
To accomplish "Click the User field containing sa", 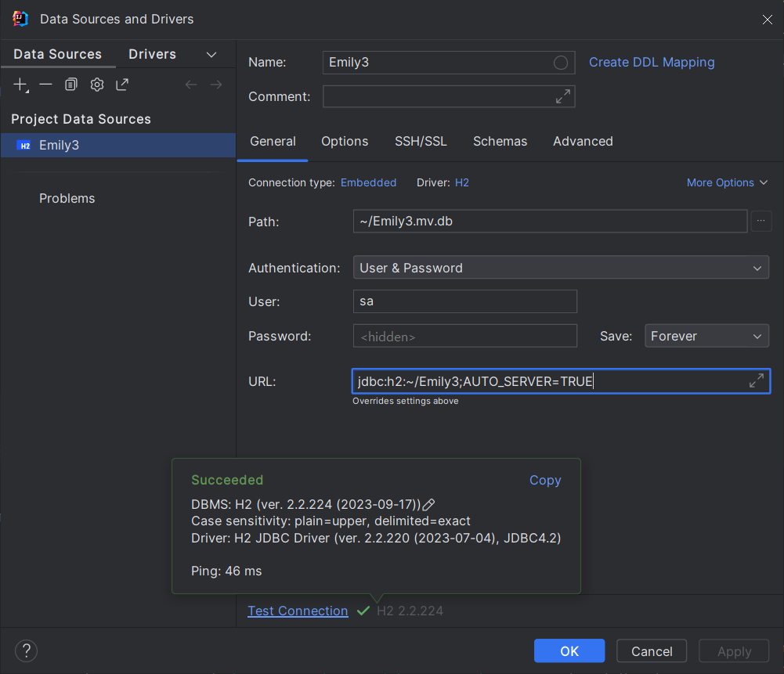I will pos(465,301).
